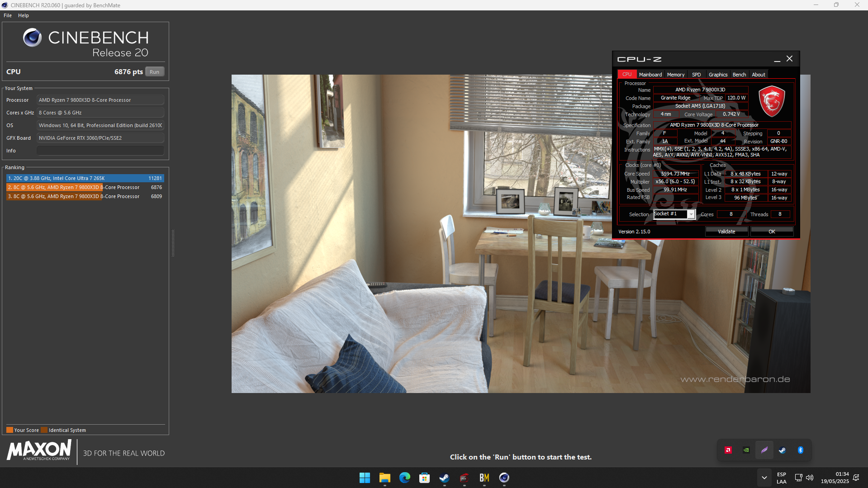Click the Revision GNR-B0 value

(778, 142)
